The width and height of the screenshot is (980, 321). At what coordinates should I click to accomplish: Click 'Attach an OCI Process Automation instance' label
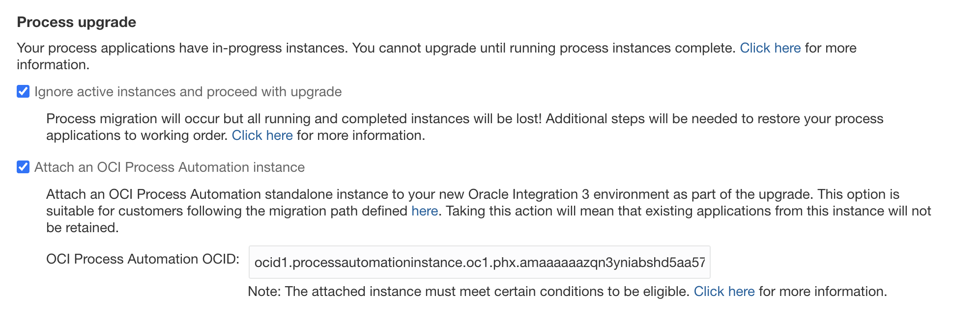click(170, 167)
